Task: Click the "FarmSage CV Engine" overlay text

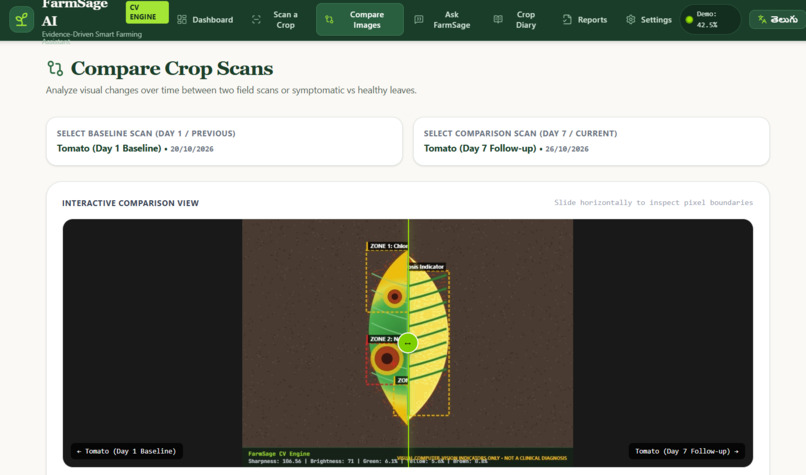Action: point(279,454)
